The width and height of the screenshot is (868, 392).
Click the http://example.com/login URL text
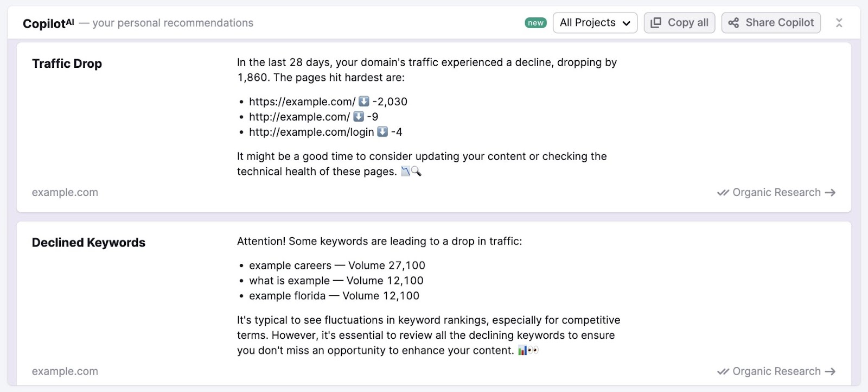[311, 132]
